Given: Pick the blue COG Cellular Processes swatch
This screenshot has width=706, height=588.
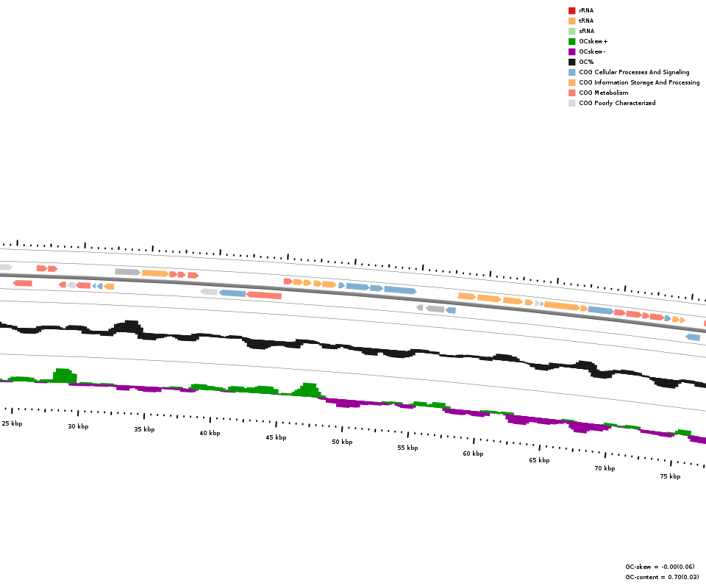Looking at the screenshot, I should 572,72.
